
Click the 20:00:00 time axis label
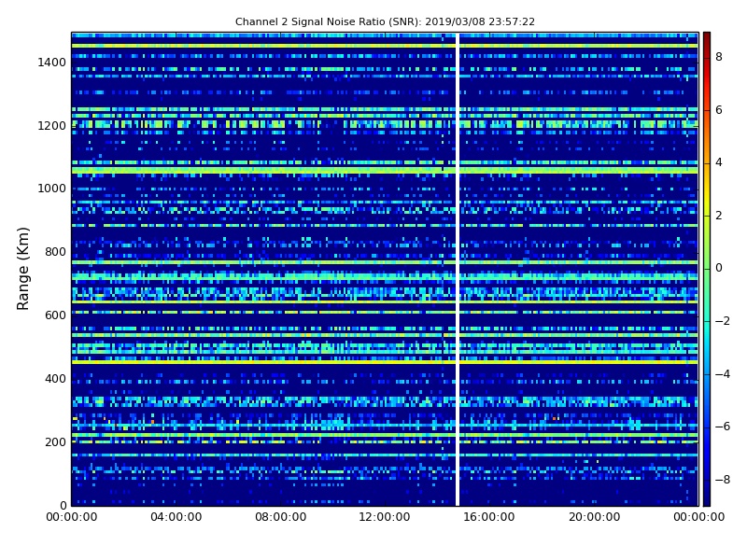(594, 517)
